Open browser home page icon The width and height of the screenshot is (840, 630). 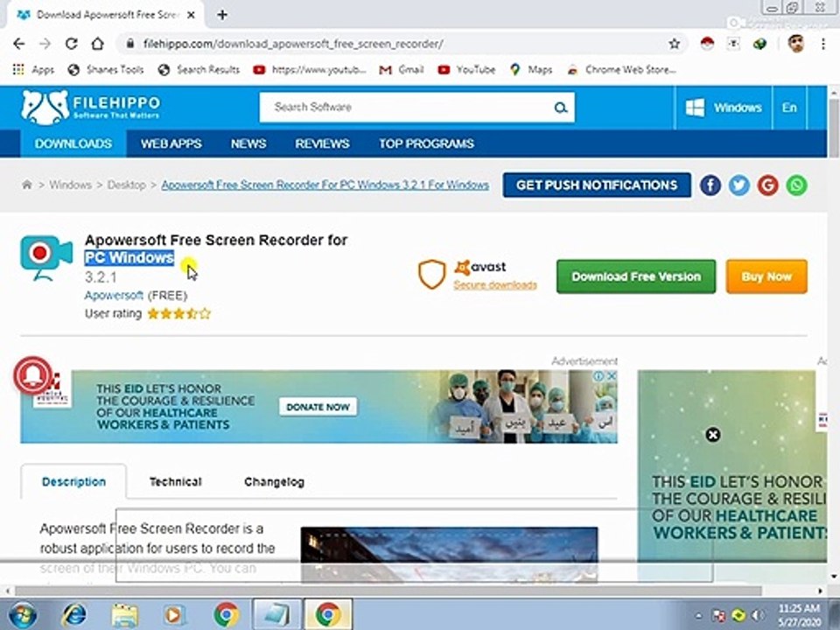(97, 44)
